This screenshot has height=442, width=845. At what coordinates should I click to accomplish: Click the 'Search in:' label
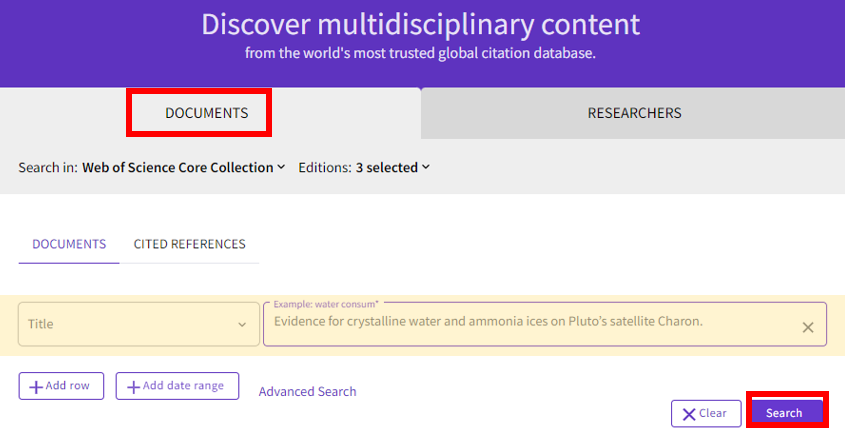[47, 168]
